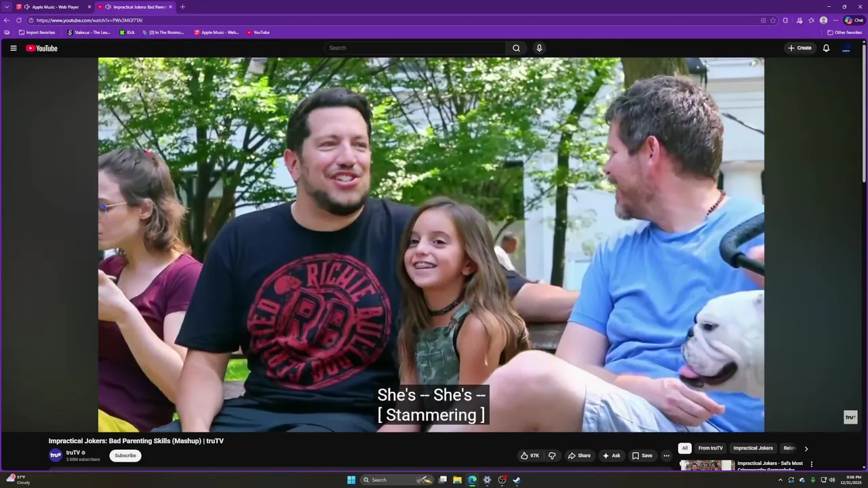Image resolution: width=868 pixels, height=488 pixels.
Task: Select From truTV filter chip
Action: [x=711, y=448]
